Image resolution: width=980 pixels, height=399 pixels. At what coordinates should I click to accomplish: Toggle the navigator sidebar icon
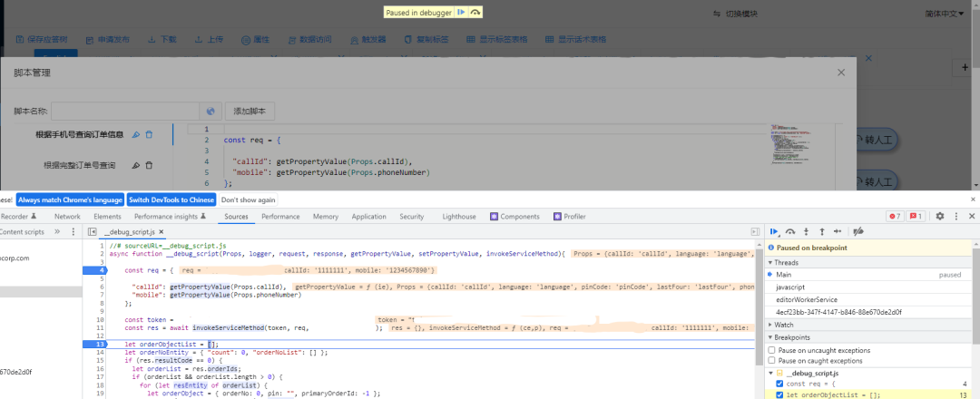pos(92,231)
